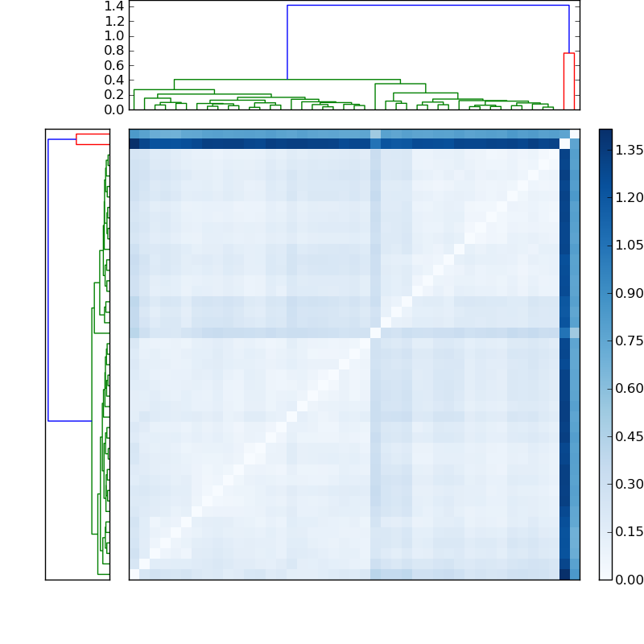Select the blue top link of top dendrogram
644x644 pixels.
427,6
